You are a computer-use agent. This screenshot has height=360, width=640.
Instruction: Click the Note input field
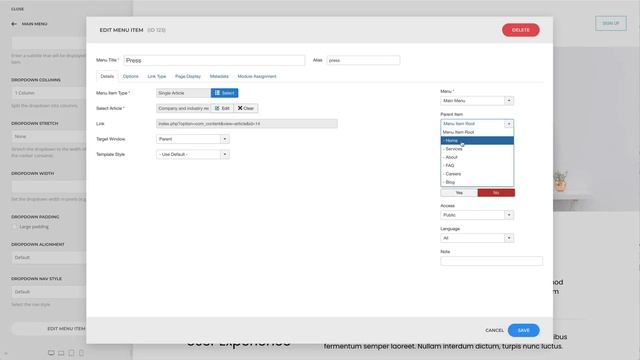(491, 261)
